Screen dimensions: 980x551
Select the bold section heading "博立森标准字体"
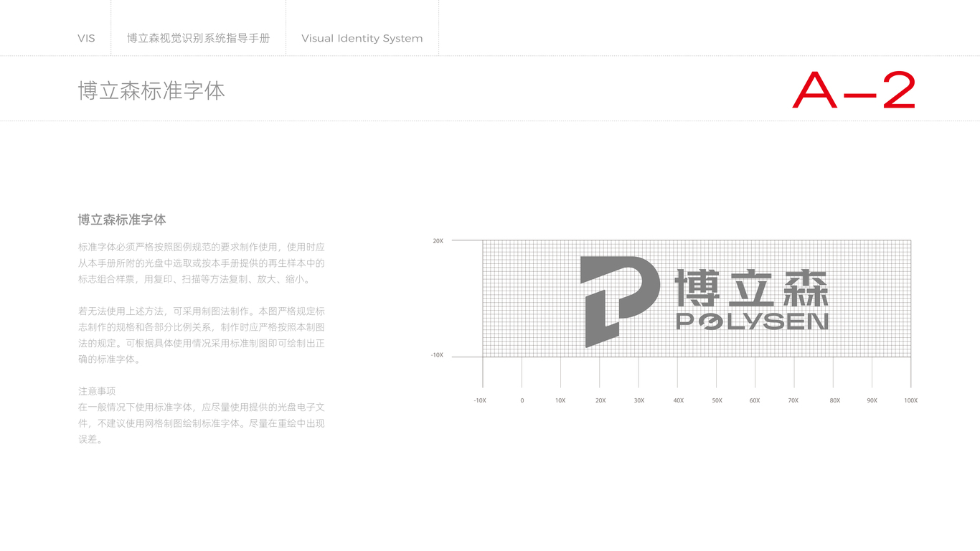click(x=122, y=220)
